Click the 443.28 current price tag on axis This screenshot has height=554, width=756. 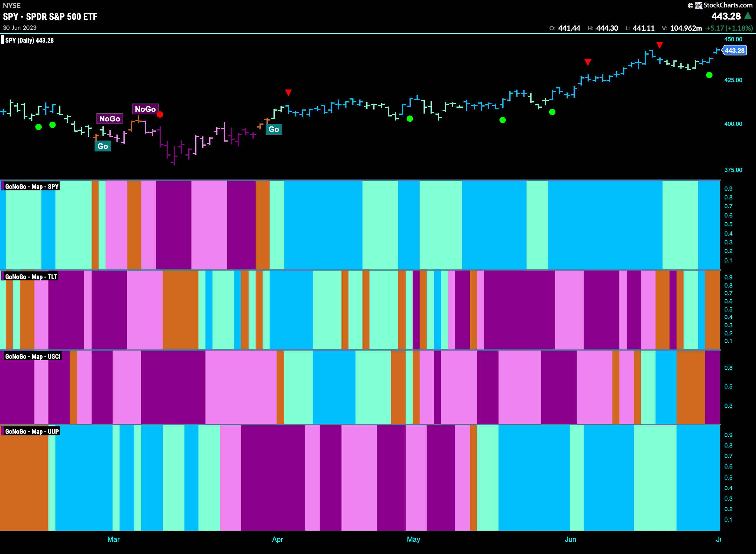pos(734,50)
